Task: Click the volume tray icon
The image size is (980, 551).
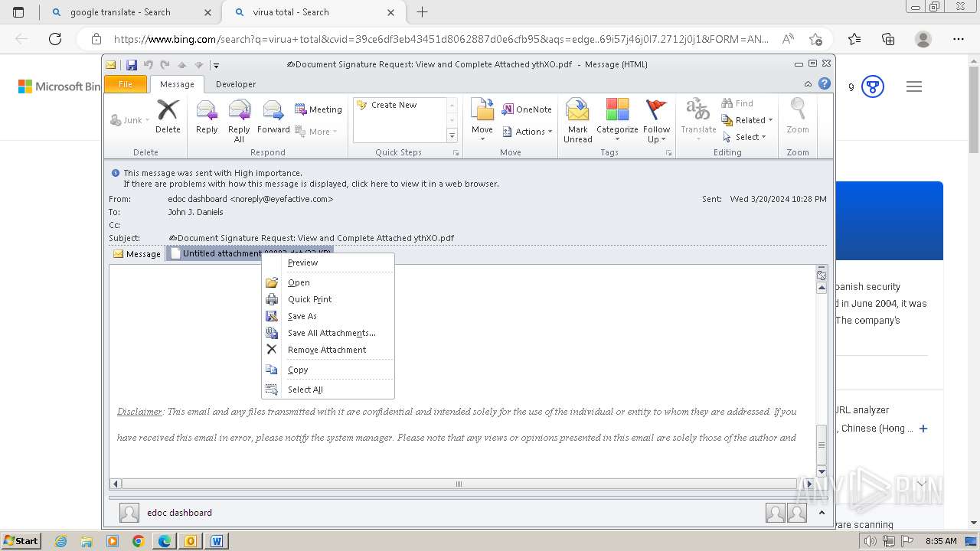Action: (x=871, y=541)
